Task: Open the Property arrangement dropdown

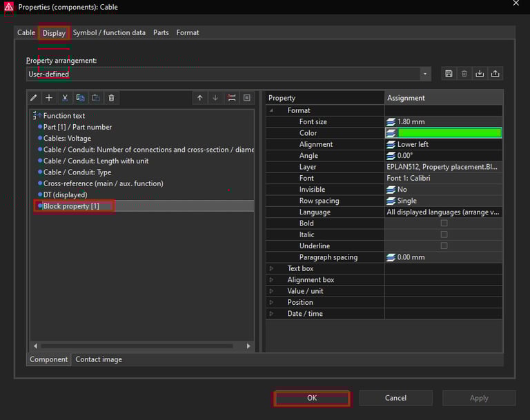Action: (425, 74)
